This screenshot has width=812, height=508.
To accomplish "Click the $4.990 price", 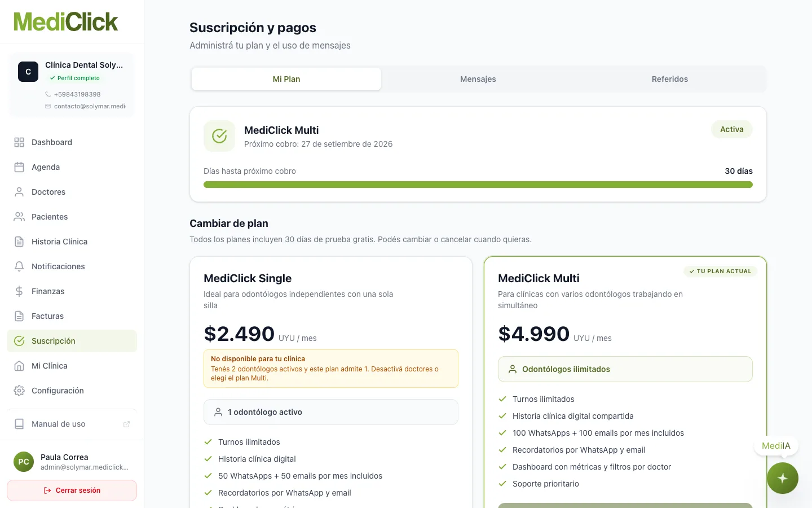I will (x=534, y=334).
